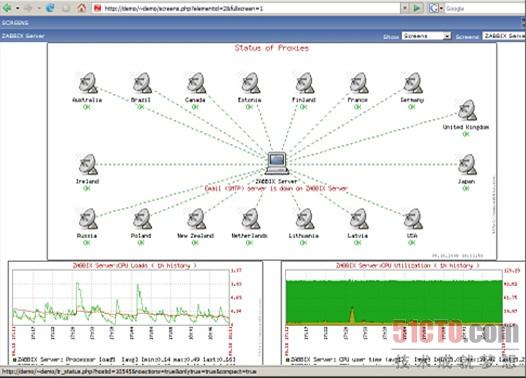Open the ZABBIX Server computer icon
The image size is (526, 378).
pyautogui.click(x=277, y=163)
